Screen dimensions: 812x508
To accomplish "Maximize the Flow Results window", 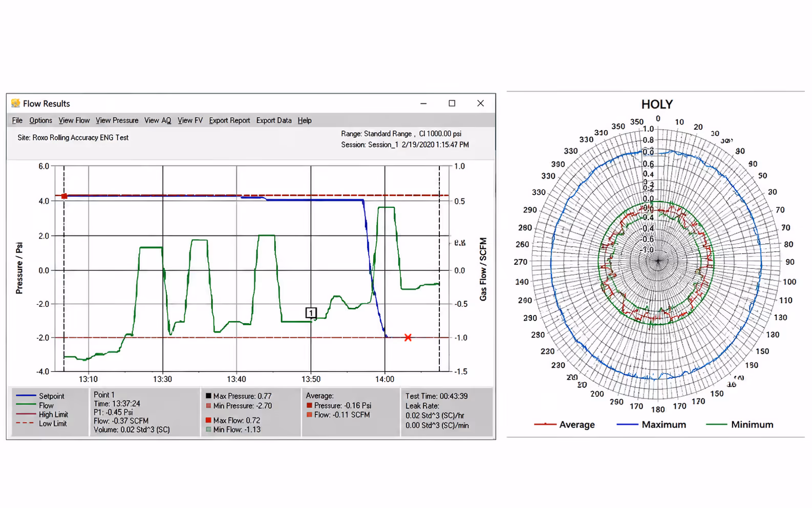I will click(x=452, y=103).
